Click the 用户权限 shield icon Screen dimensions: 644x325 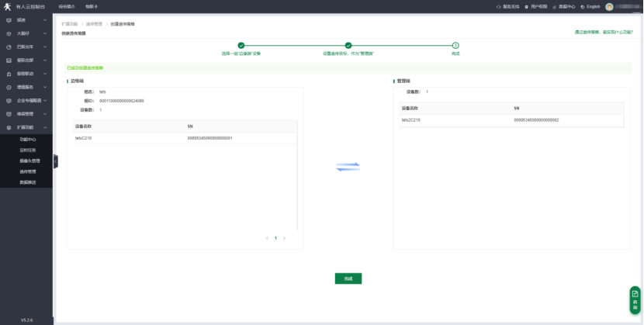527,6
